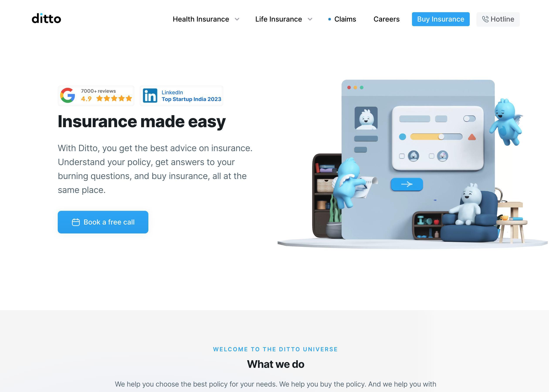The image size is (549, 392).
Task: Click the Buy Insurance button
Action: (441, 19)
